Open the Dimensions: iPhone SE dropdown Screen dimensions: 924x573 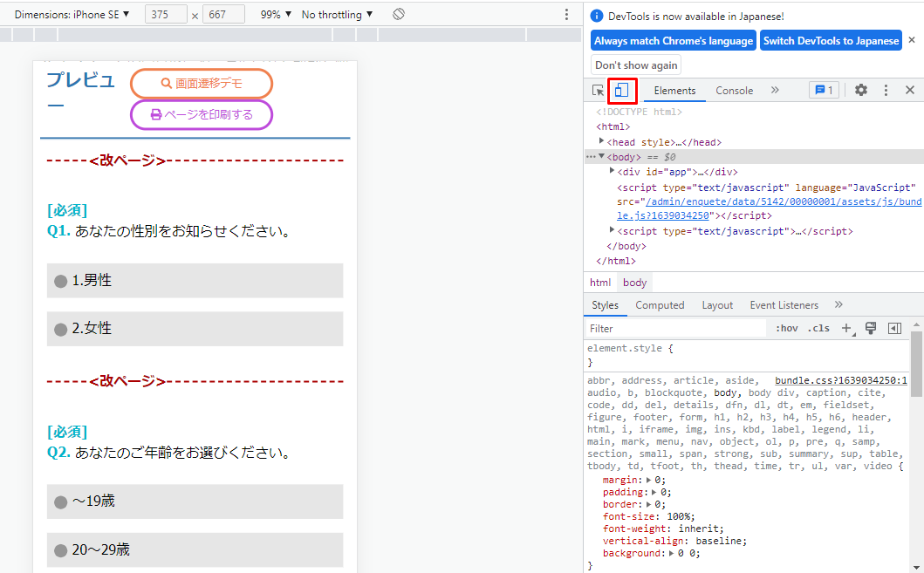(72, 15)
